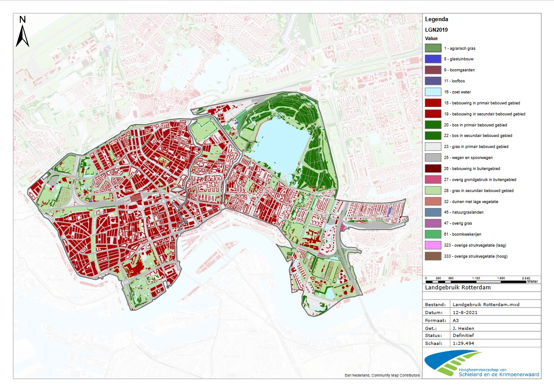Pick the wegen en spoorwegen swatch
This screenshot has width=554, height=392.
pos(433,158)
